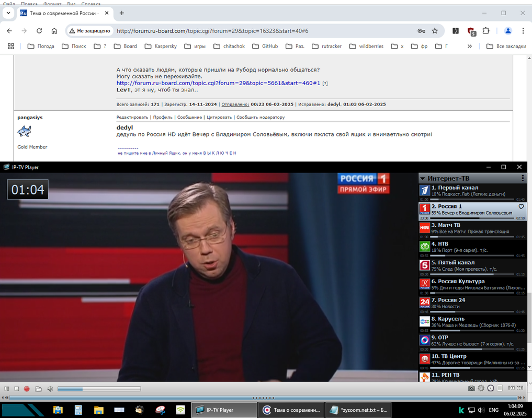The height and width of the screenshot is (418, 532).
Task: Switch to previous channel in player
Action: pyautogui.click(x=511, y=388)
